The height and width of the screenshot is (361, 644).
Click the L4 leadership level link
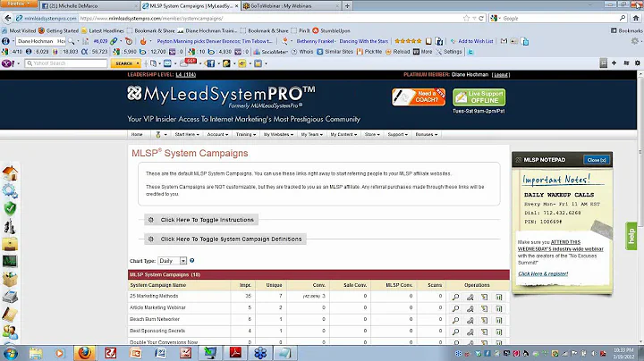pyautogui.click(x=186, y=75)
